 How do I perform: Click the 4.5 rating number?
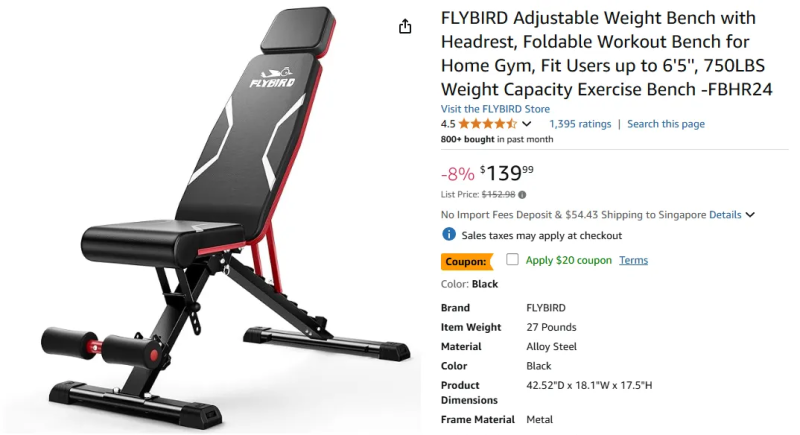tap(447, 124)
